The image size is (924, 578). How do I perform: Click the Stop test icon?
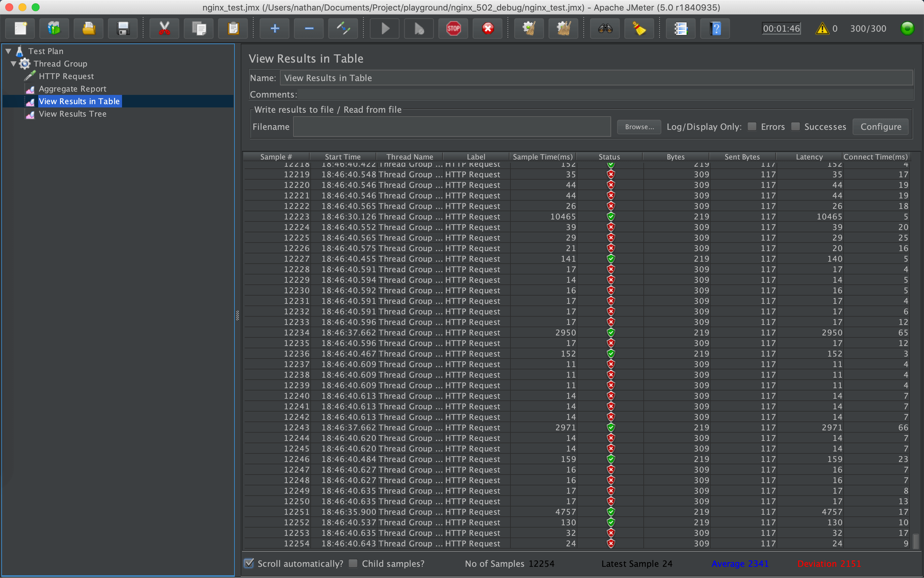coord(453,29)
